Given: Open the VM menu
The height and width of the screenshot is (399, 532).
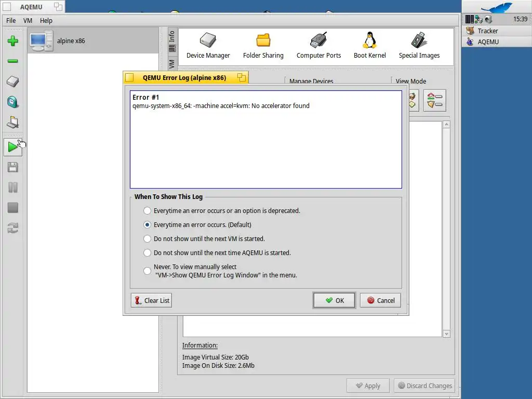Looking at the screenshot, I should click(x=28, y=20).
